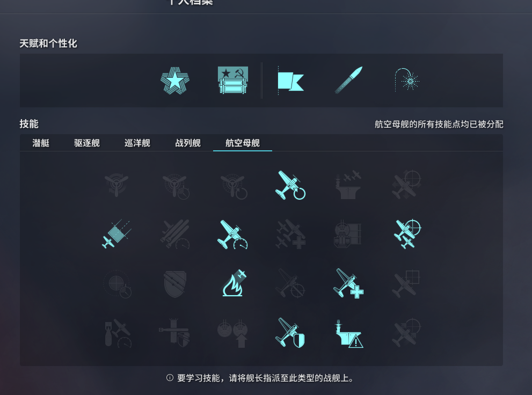532x395 pixels.
Task: Select the plane with refresh arrow skill
Action: [x=290, y=185]
